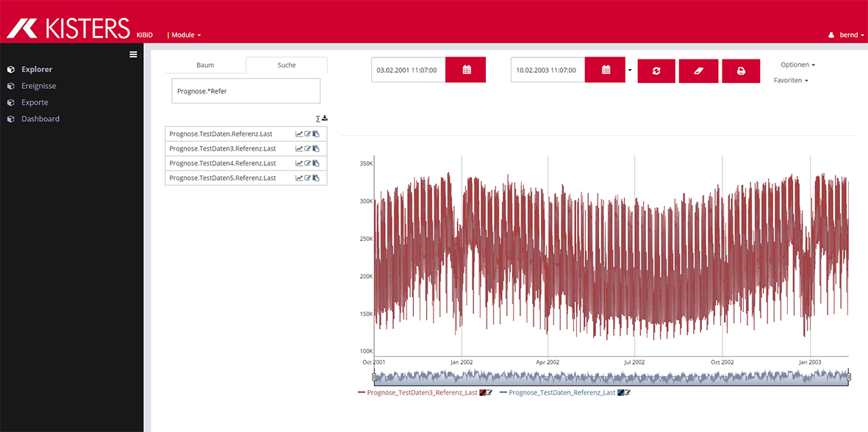Open Dashboard in the sidebar
868x432 pixels.
40,119
